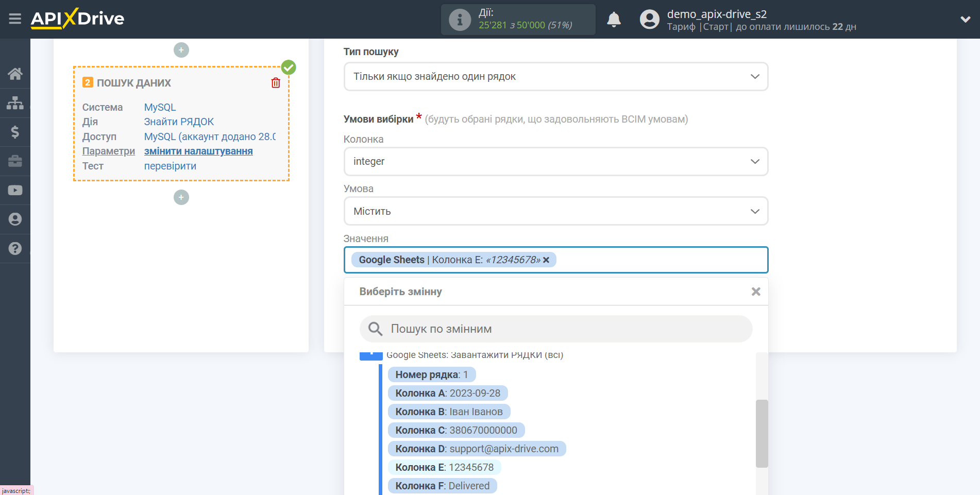Click the 'Параметри' label link
Image resolution: width=980 pixels, height=495 pixels.
[x=109, y=151]
